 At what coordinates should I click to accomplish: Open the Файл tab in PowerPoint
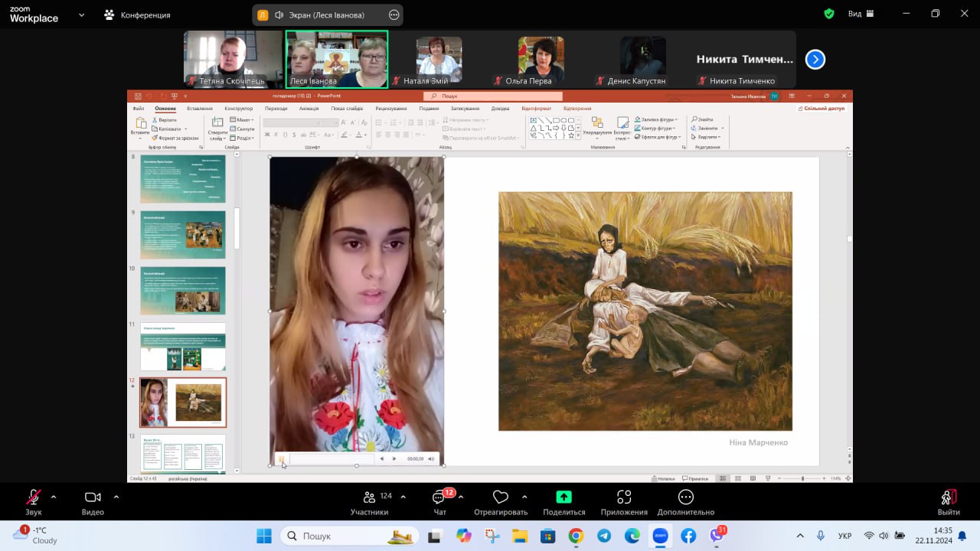(139, 109)
